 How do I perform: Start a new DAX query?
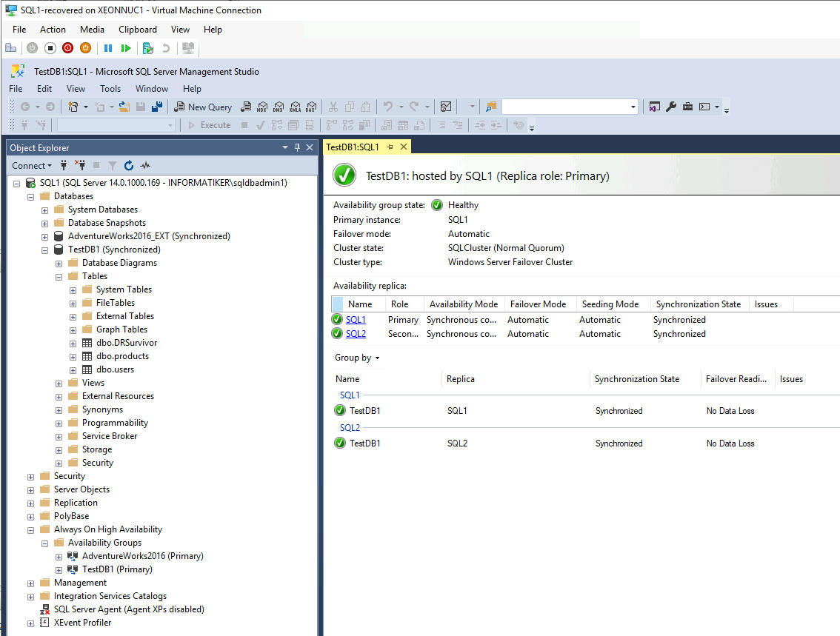click(311, 107)
